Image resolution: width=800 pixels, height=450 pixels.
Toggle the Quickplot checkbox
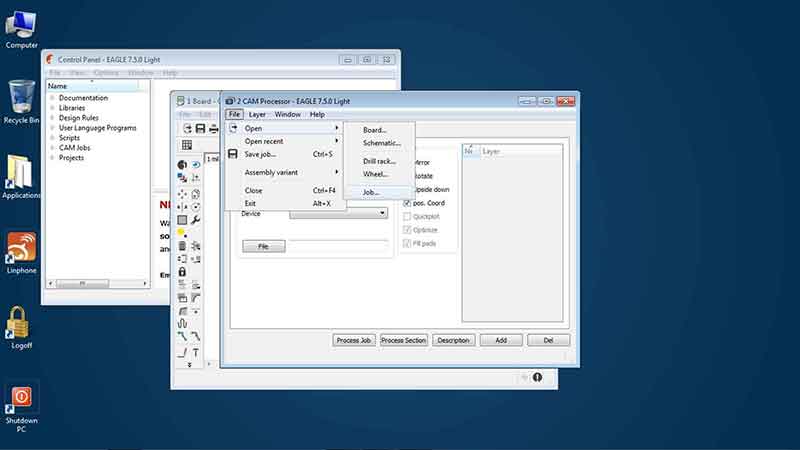coord(407,216)
